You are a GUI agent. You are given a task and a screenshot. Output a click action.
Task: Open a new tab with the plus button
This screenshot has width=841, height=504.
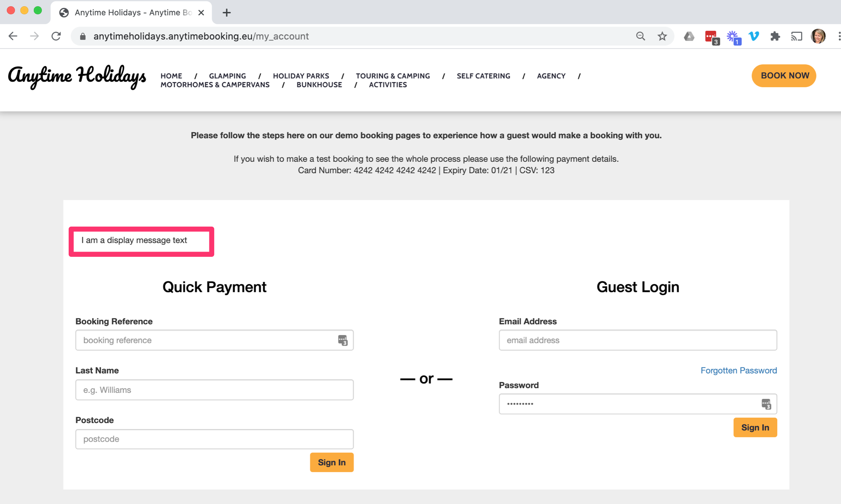coord(226,13)
